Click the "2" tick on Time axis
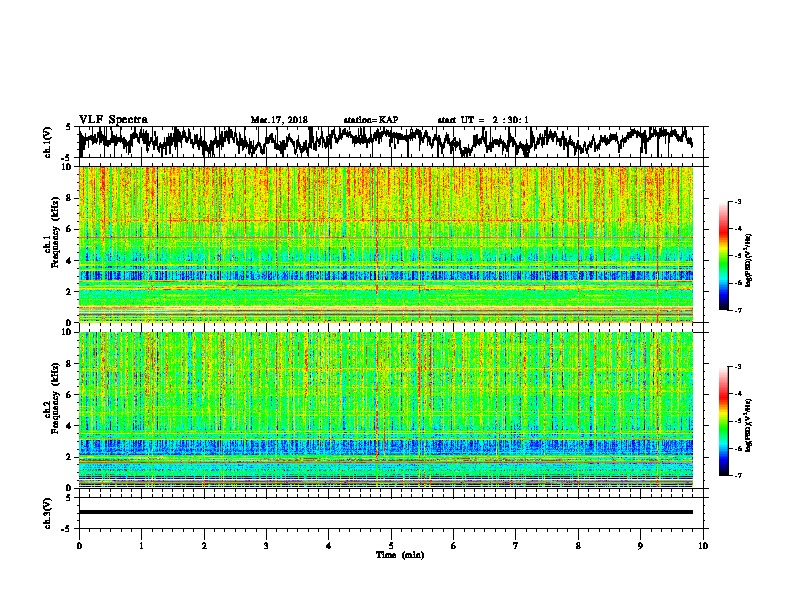Viewport: 792px width, 612px height. click(204, 546)
